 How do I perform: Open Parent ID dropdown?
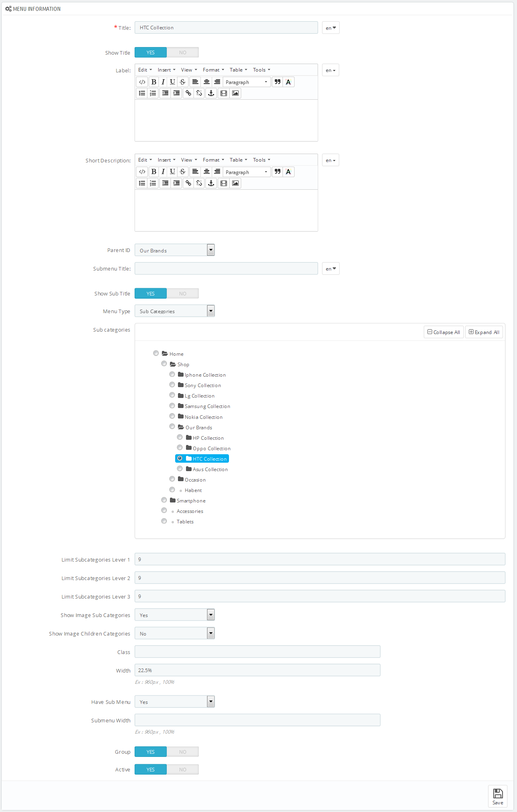coord(175,250)
